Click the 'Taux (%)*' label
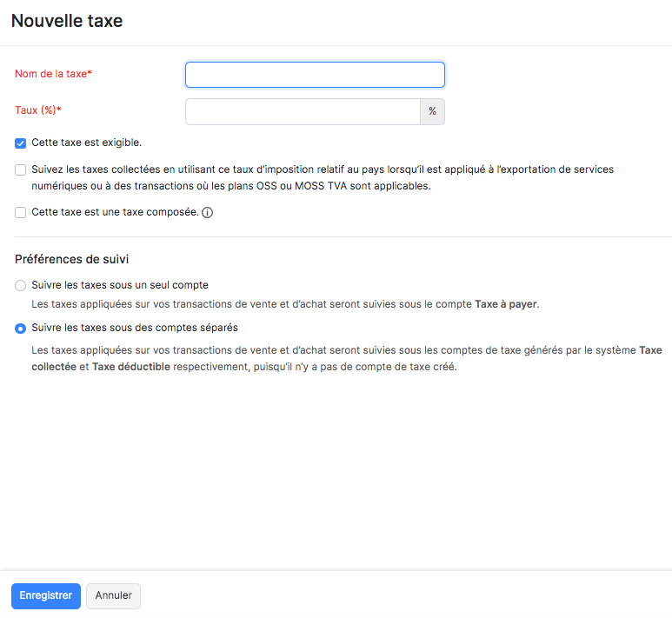672x618 pixels. [38, 110]
